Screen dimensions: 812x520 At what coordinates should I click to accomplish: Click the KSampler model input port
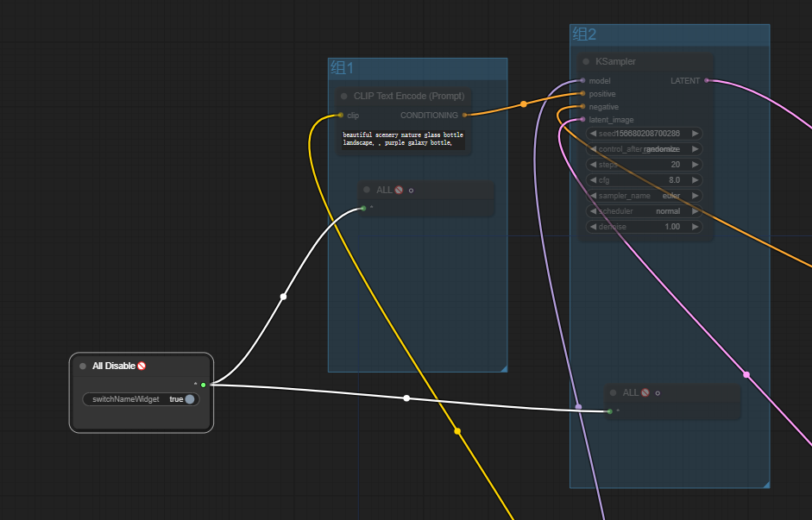pyautogui.click(x=582, y=81)
